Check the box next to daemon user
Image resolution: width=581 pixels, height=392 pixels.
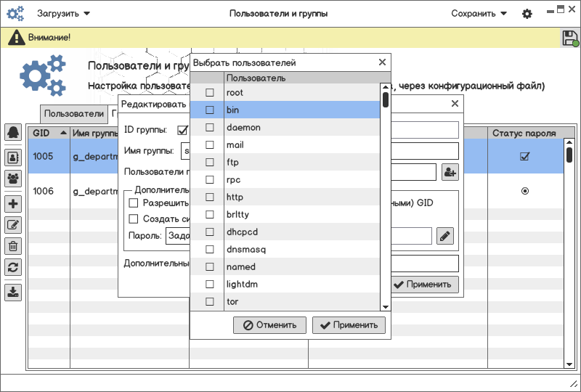[x=210, y=128]
